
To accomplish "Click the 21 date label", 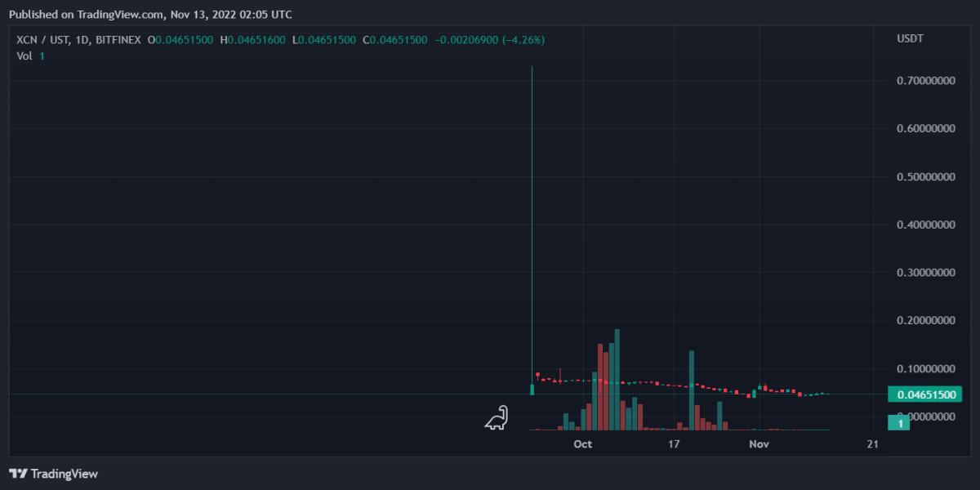I will [872, 444].
